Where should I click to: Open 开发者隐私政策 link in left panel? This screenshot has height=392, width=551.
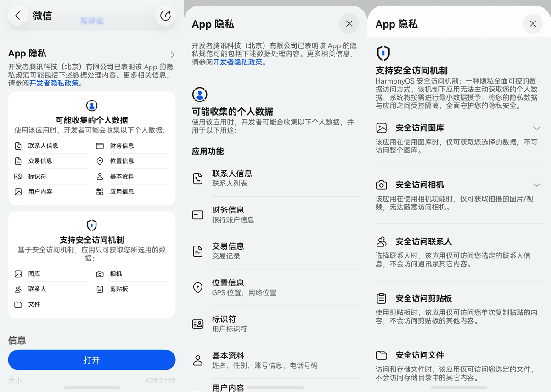[x=54, y=84]
